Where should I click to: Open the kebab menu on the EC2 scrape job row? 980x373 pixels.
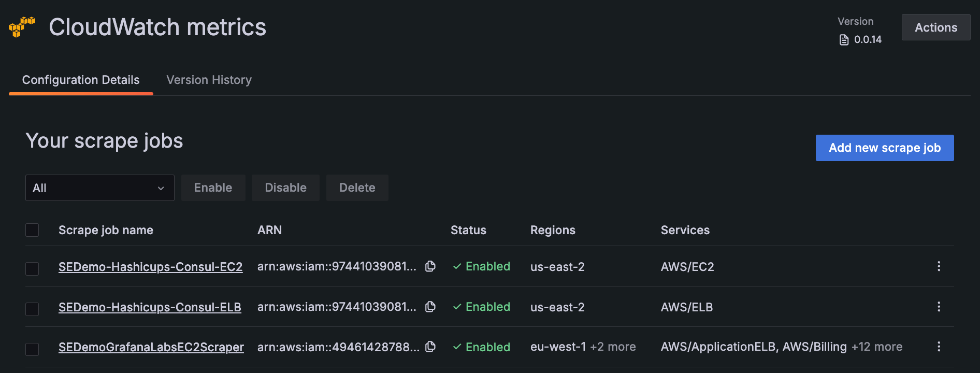coord(939,266)
